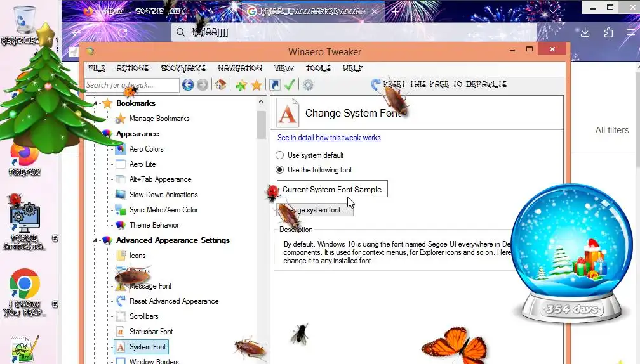Open browser hamburger menu

[x=631, y=32]
